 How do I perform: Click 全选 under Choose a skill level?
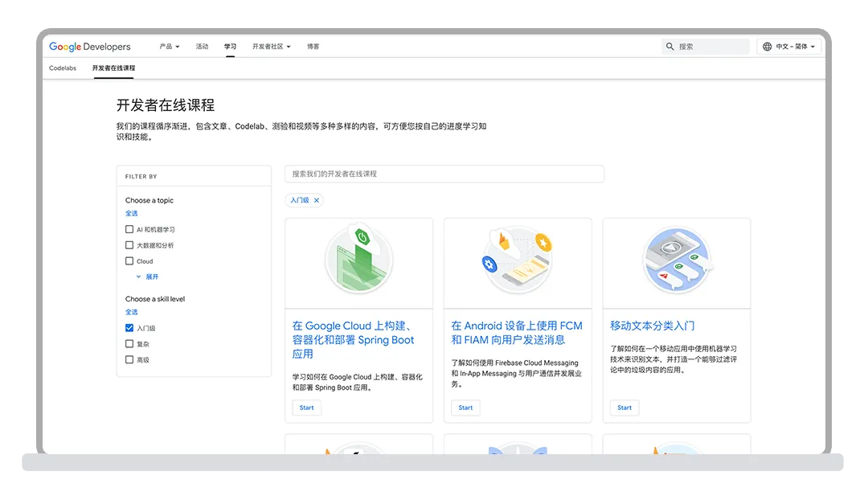pos(131,312)
